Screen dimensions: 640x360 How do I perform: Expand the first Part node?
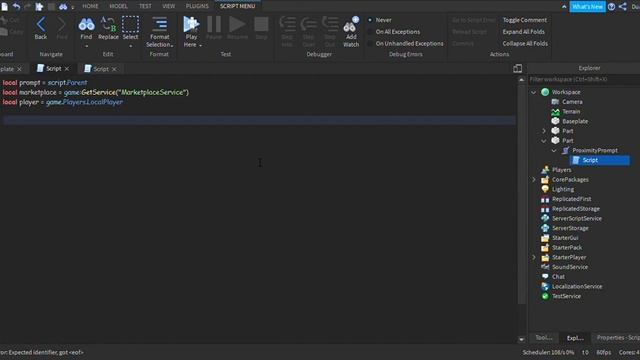[544, 131]
